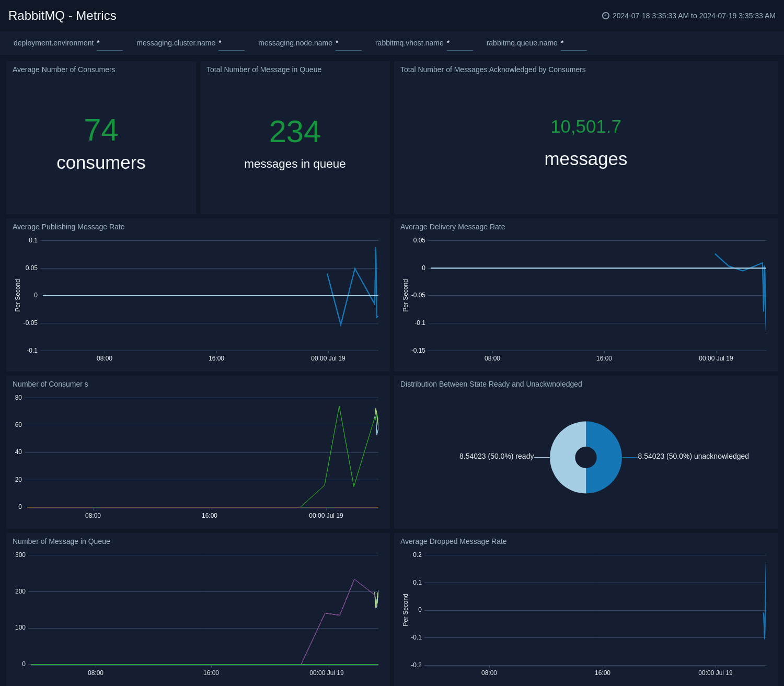Screen dimensions: 784x686
Task: Click the dark blue unacknowledged donut slice
Action: point(608,457)
